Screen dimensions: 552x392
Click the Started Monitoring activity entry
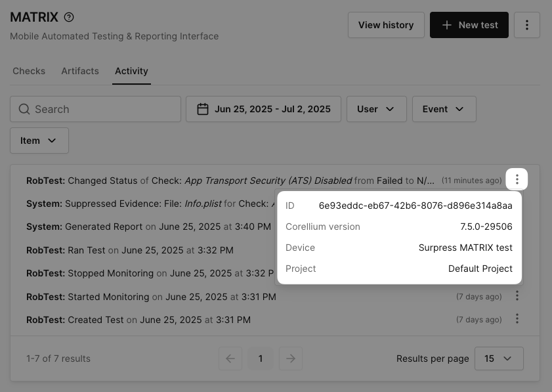pyautogui.click(x=151, y=297)
